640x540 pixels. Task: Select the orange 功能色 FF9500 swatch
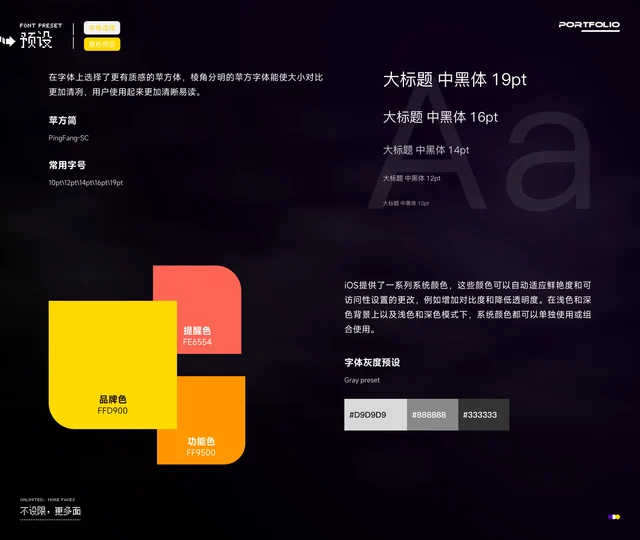(x=211, y=420)
